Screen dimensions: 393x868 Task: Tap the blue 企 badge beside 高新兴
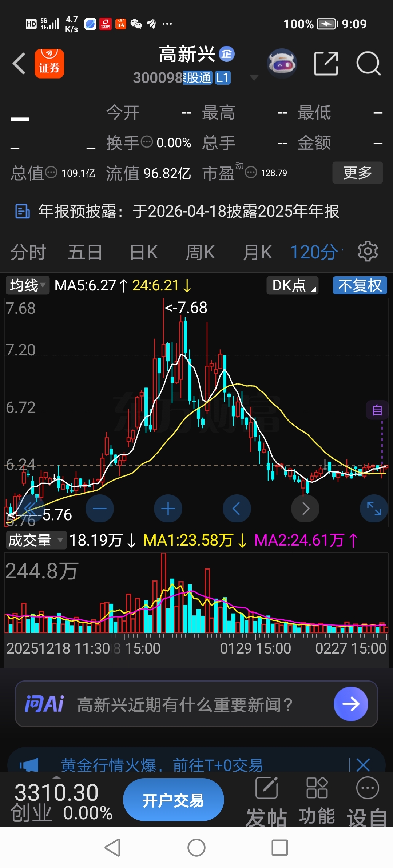[227, 55]
